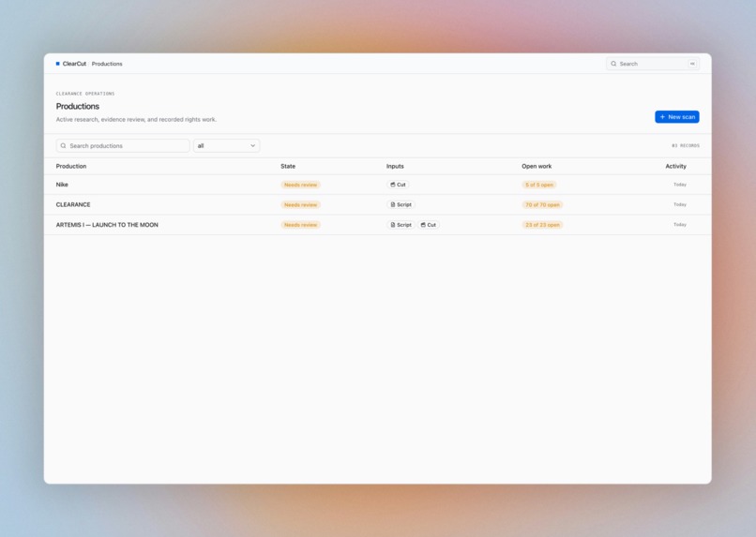
Task: Click the 3 RECORDS count label
Action: (x=686, y=145)
